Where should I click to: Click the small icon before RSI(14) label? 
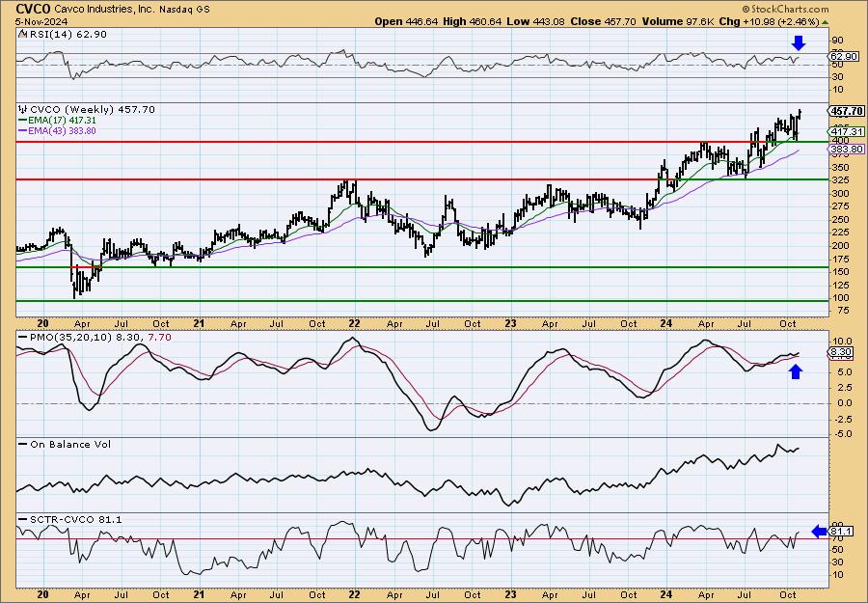pyautogui.click(x=22, y=34)
